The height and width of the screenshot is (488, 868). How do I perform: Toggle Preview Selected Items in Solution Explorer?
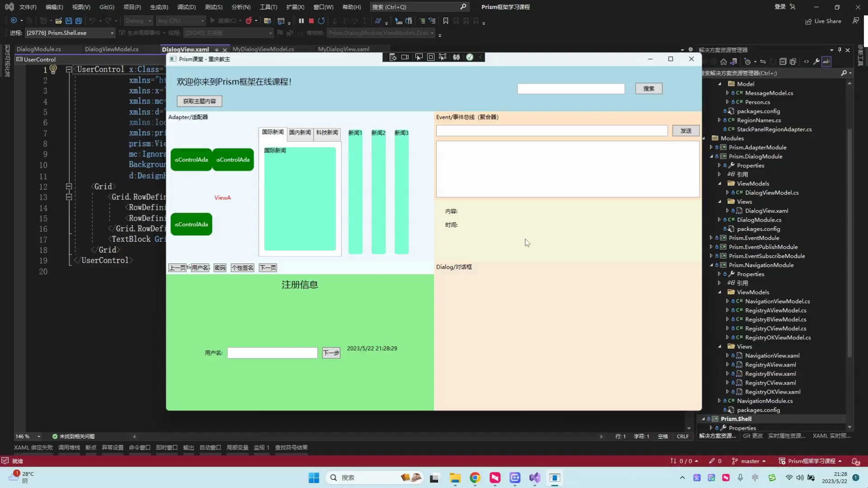pyautogui.click(x=826, y=61)
